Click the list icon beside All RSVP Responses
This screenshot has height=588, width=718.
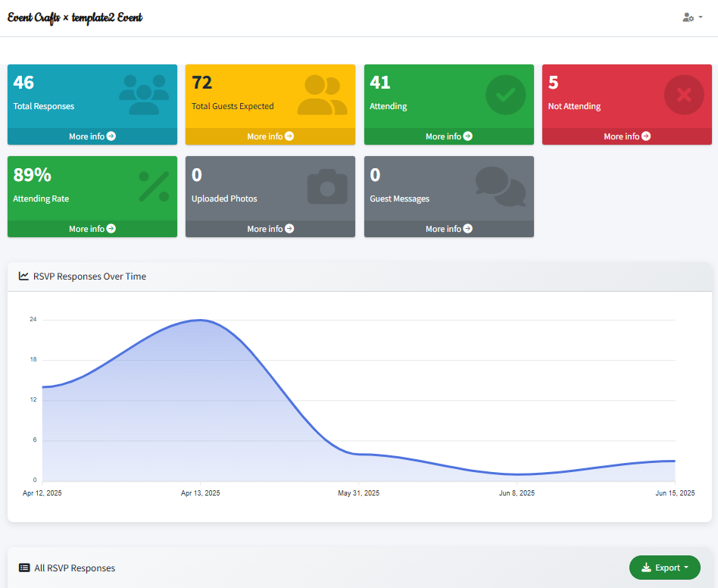(24, 568)
